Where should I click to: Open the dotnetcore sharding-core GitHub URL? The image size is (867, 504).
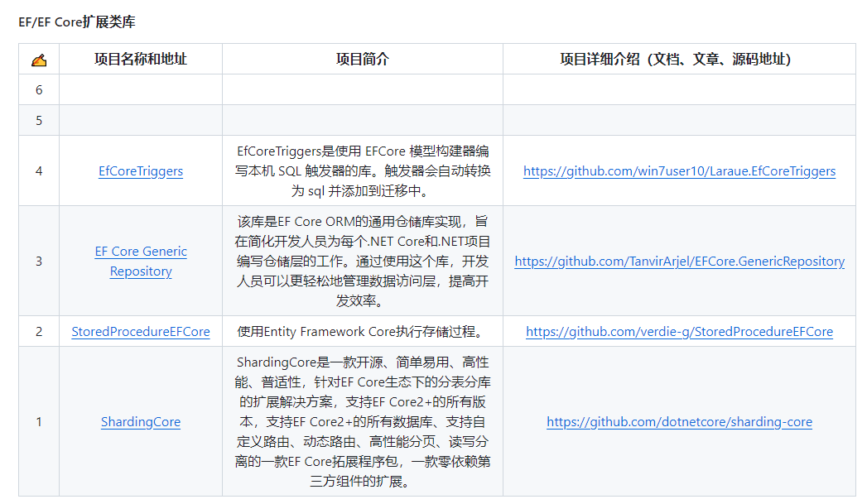click(679, 421)
